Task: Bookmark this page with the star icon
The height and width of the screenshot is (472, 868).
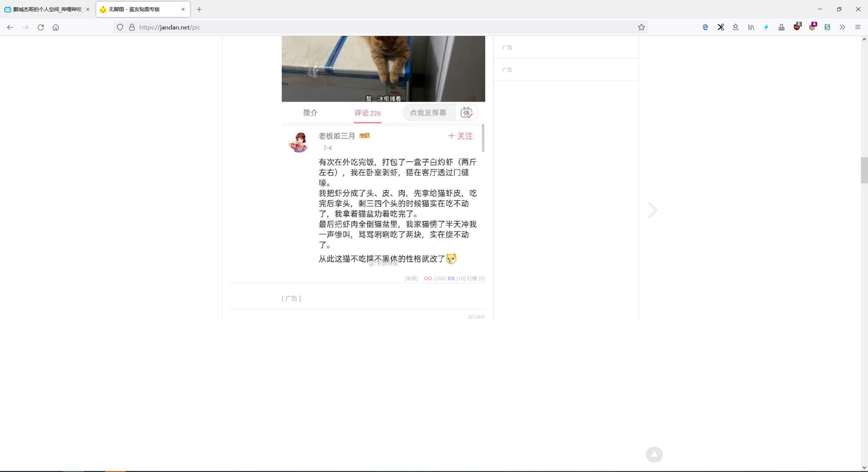Action: [x=641, y=27]
